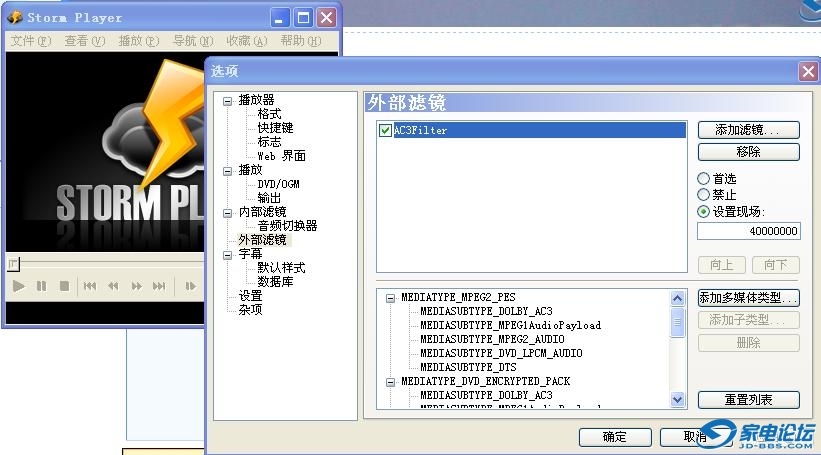The image size is (821, 455).
Task: Click the seek slider thumb in Storm Player
Action: pos(13,263)
